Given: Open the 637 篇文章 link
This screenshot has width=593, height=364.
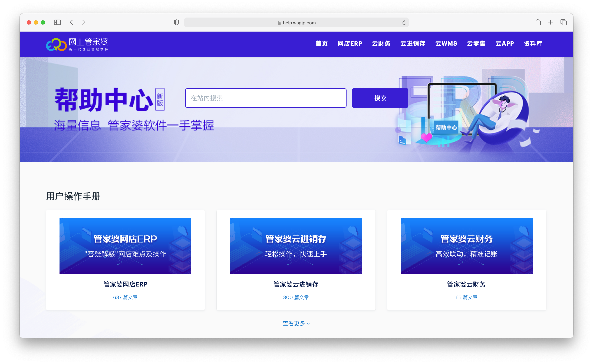Looking at the screenshot, I should [125, 297].
